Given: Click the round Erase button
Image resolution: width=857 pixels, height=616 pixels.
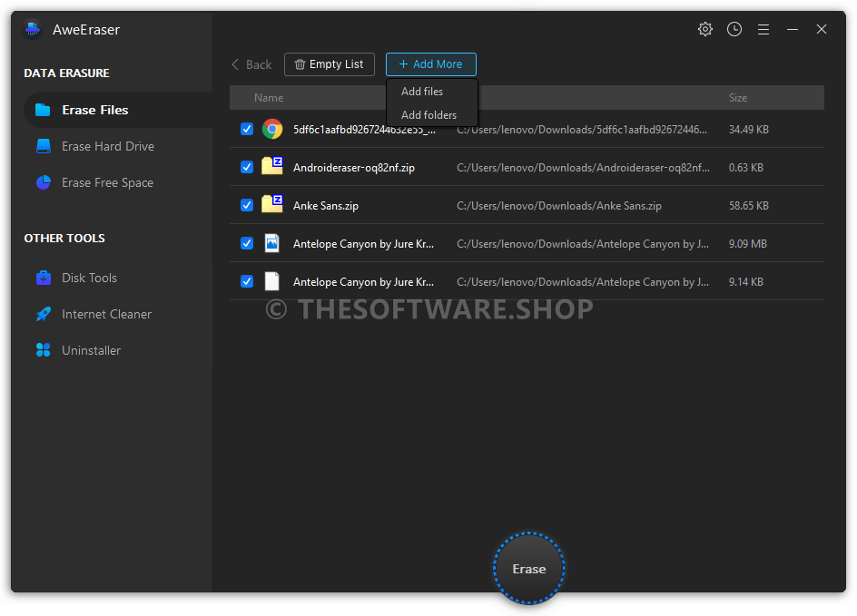Looking at the screenshot, I should click(528, 569).
